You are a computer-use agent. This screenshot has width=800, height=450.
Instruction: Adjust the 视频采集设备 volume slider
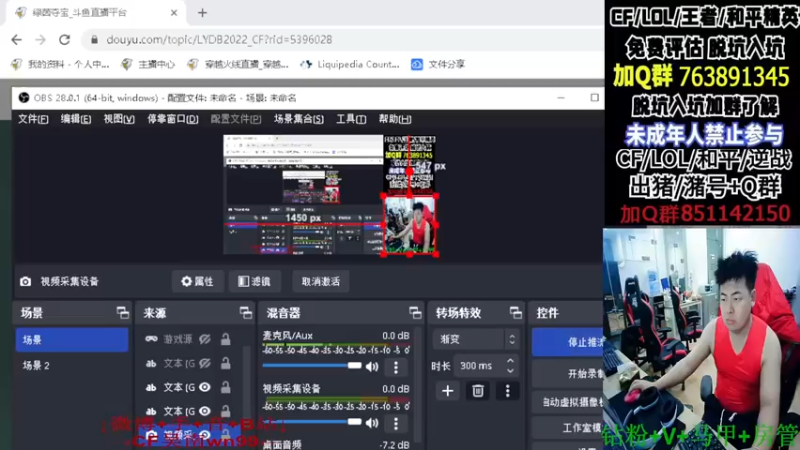312,422
